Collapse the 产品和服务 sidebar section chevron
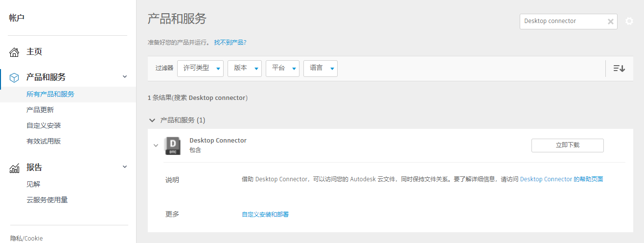This screenshot has height=243, width=644. (x=124, y=76)
